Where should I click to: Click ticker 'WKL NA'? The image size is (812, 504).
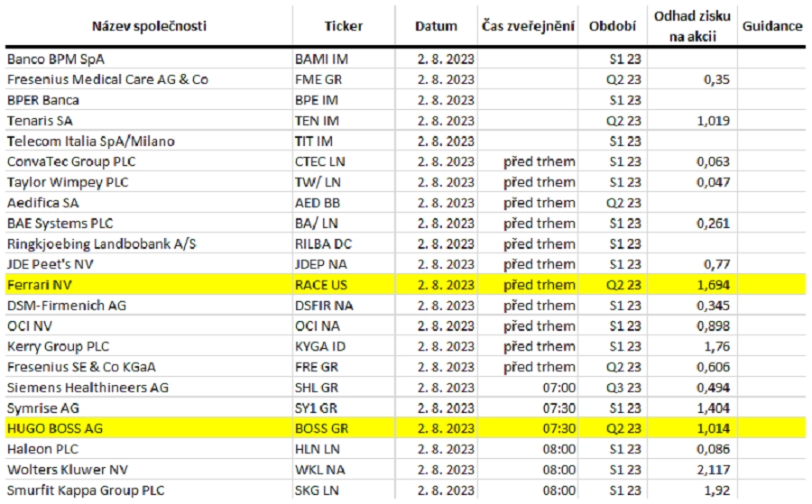point(320,470)
